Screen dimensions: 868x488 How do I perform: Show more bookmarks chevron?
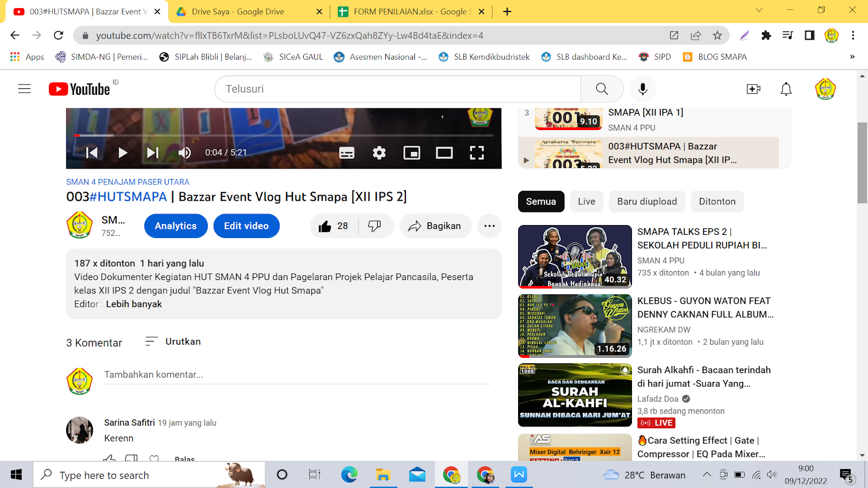click(852, 57)
